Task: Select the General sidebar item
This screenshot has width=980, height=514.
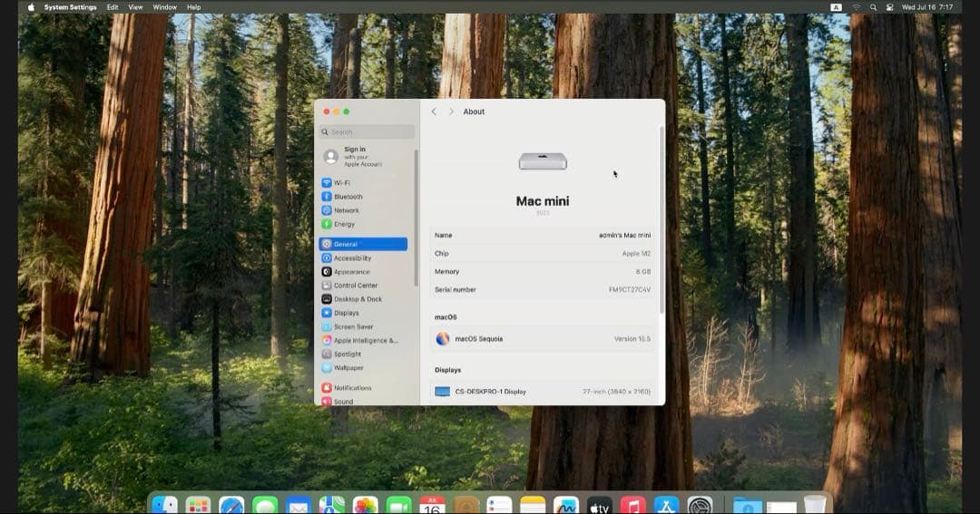Action: (x=363, y=244)
